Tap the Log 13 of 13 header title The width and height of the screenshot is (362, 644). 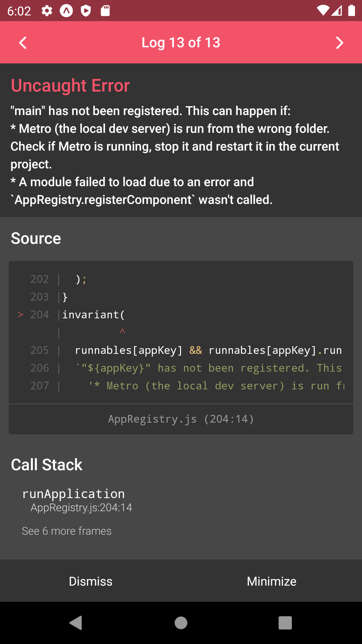click(181, 43)
